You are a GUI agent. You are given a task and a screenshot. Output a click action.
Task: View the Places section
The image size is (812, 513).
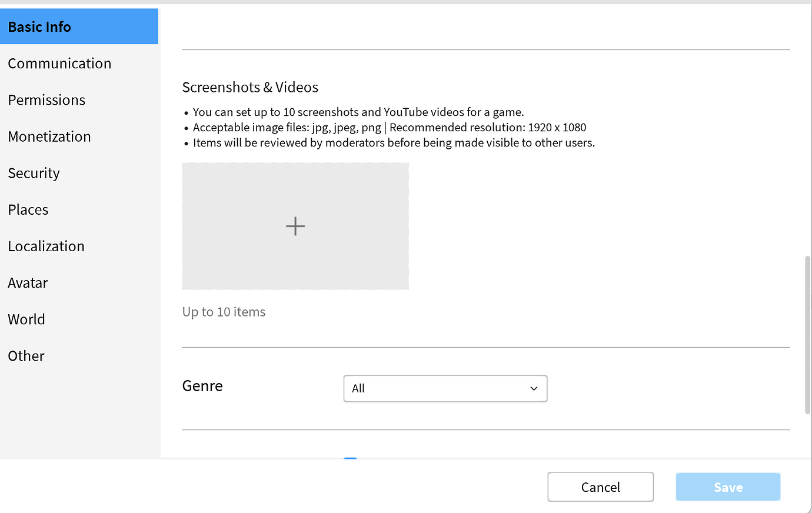(28, 209)
